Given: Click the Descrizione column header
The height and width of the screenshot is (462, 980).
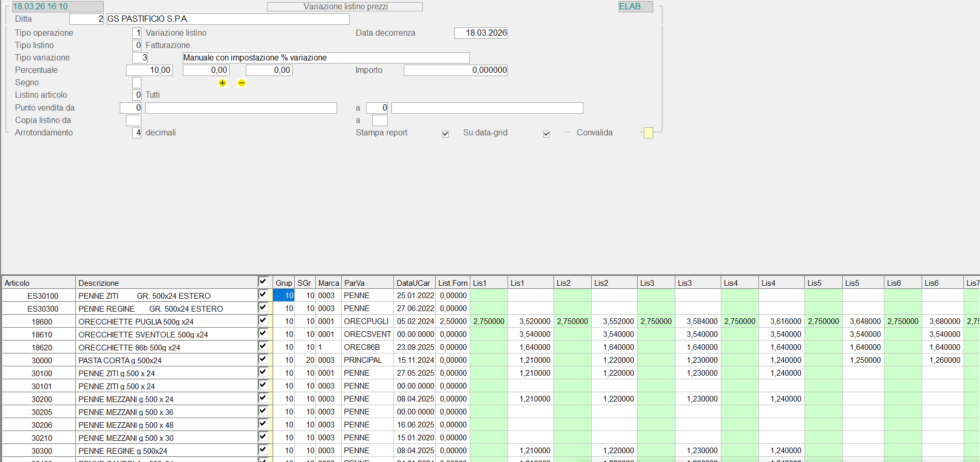Looking at the screenshot, I should [166, 283].
